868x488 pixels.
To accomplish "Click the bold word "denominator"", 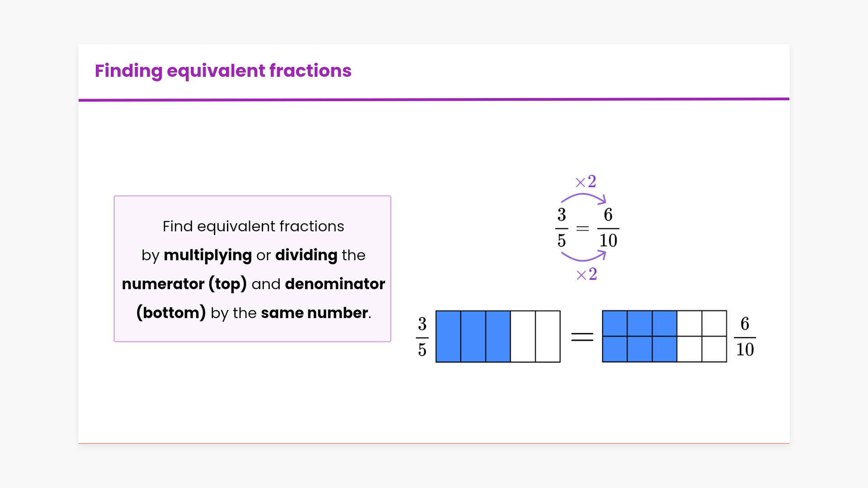I will [335, 284].
